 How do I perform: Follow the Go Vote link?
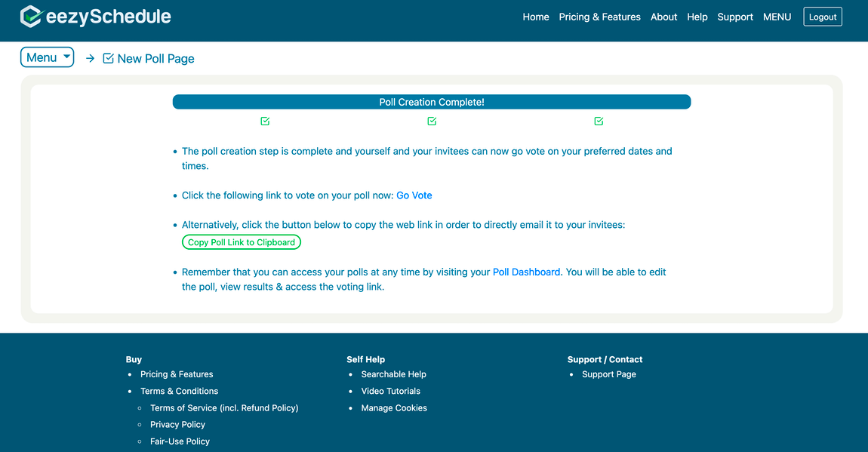(x=414, y=195)
